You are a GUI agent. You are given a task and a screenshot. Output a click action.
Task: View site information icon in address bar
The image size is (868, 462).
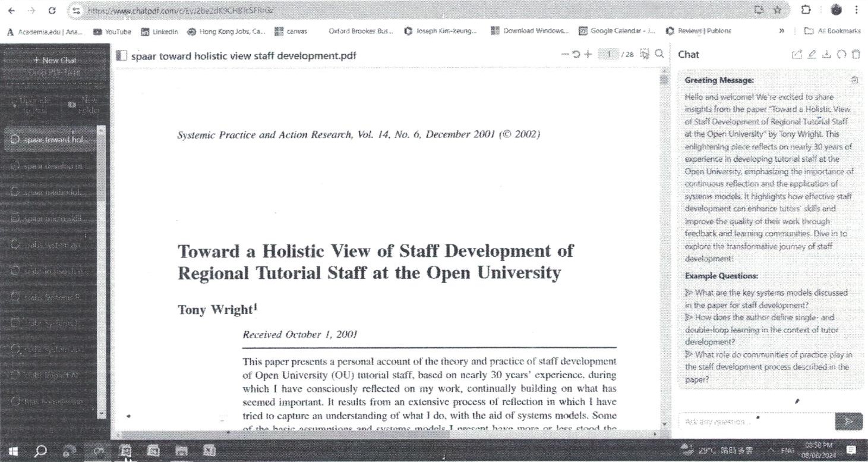pos(75,10)
